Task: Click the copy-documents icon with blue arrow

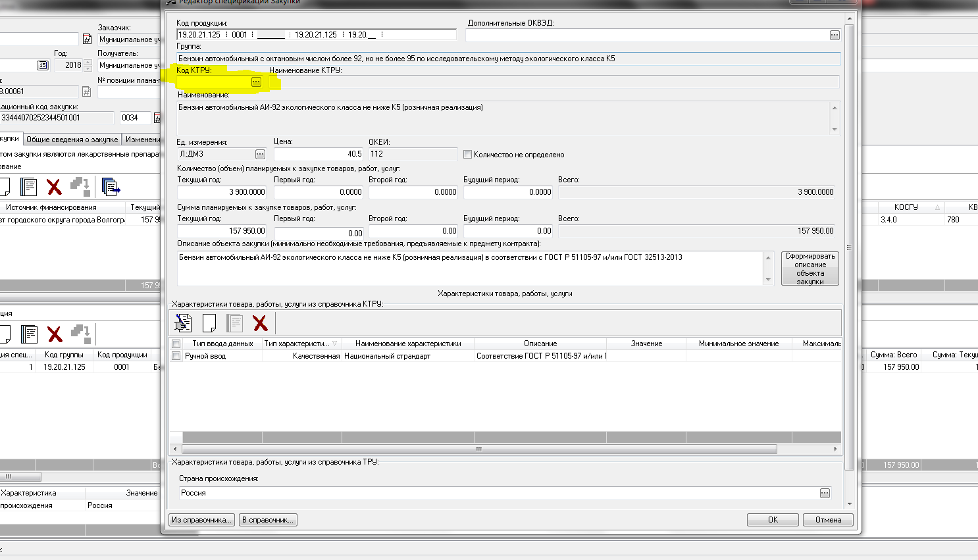Action: (x=111, y=187)
